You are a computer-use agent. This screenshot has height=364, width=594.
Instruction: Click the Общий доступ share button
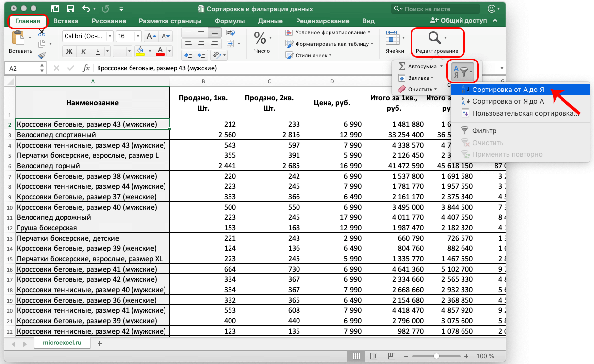tap(458, 21)
